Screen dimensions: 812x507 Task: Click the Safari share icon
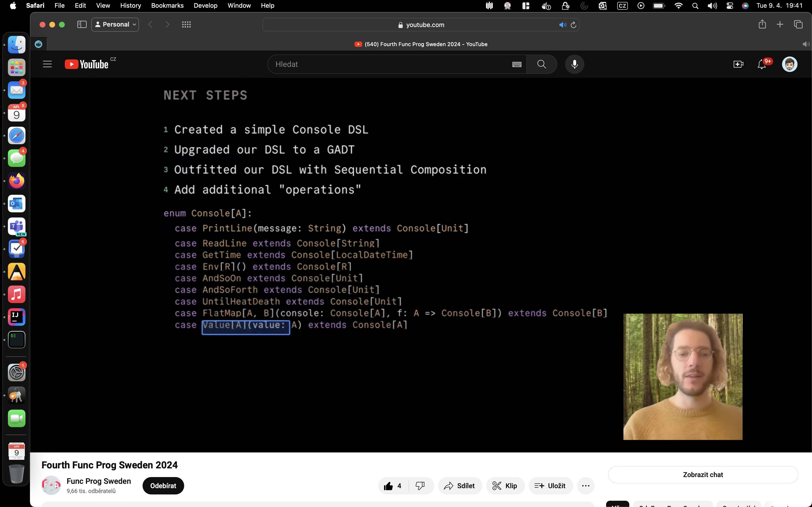[762, 24]
